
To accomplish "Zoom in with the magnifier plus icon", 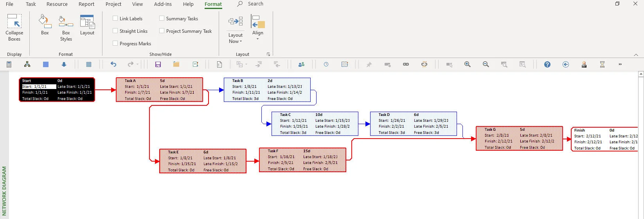I will (468, 64).
